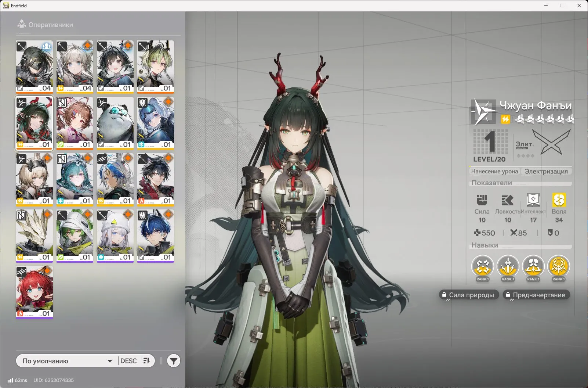Select the teal-haired operator with horseshoe ornament
Screen dimensions: 588x388
click(x=75, y=179)
